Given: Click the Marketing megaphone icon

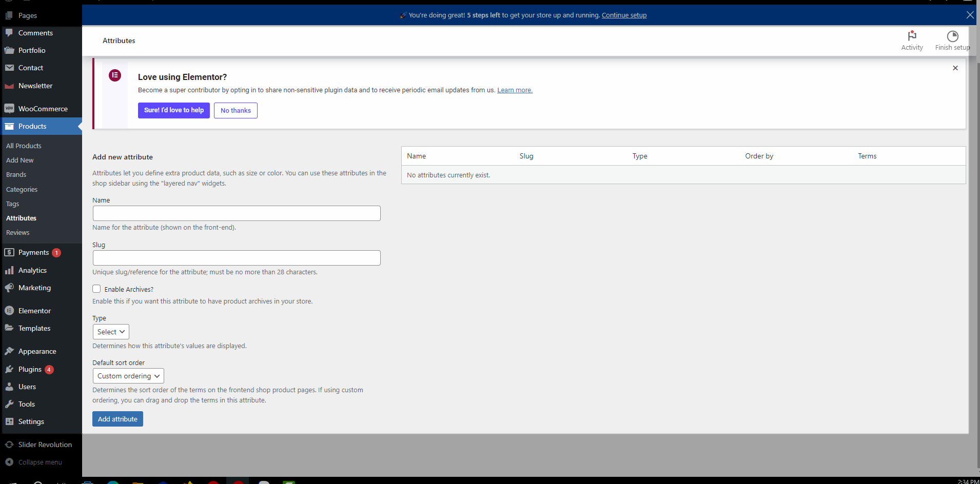Looking at the screenshot, I should (9, 288).
